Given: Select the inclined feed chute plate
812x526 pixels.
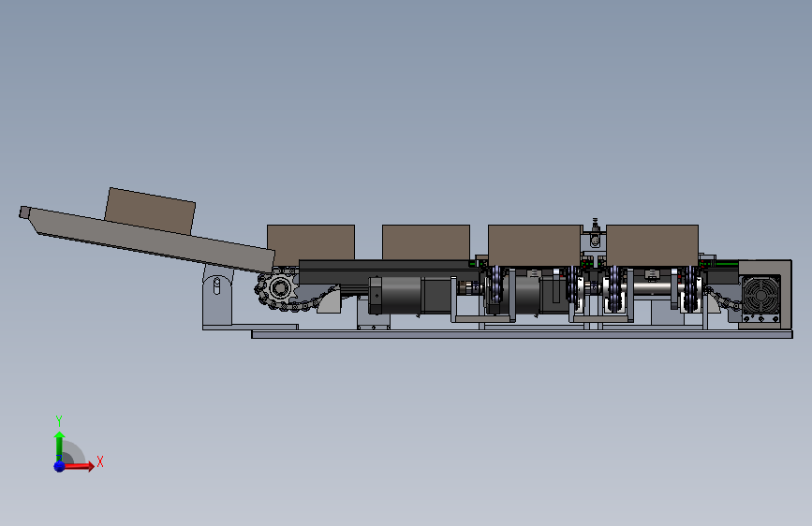Looking at the screenshot, I should click(x=150, y=241).
